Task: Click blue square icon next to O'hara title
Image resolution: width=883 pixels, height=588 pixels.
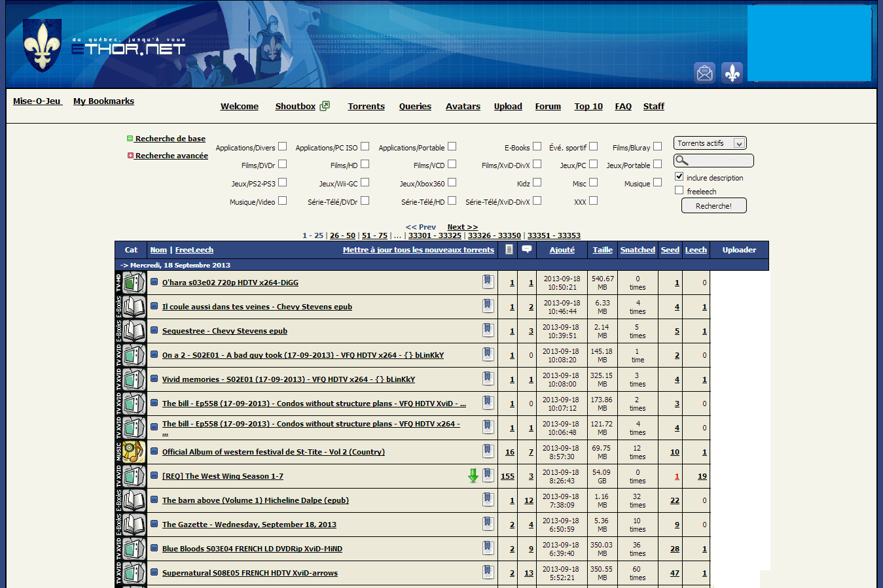Action: 154,282
